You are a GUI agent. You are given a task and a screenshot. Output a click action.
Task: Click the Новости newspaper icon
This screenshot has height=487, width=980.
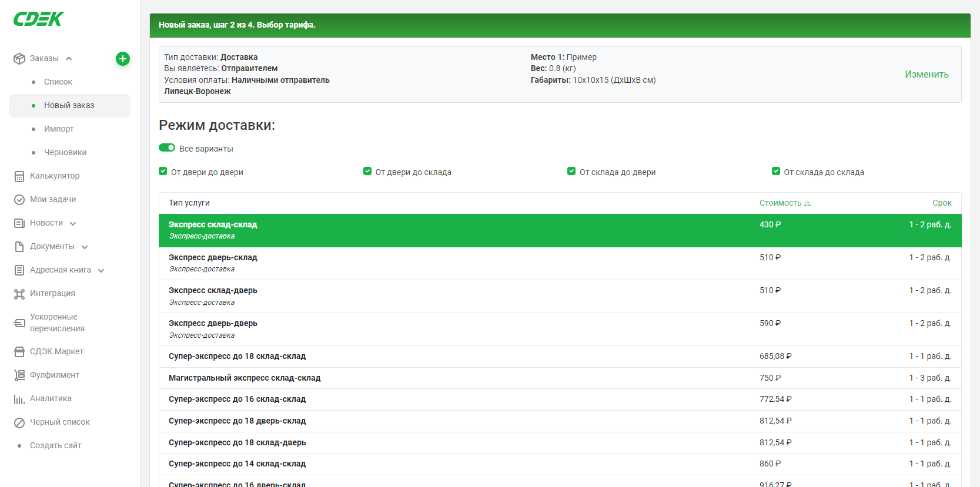tap(19, 223)
